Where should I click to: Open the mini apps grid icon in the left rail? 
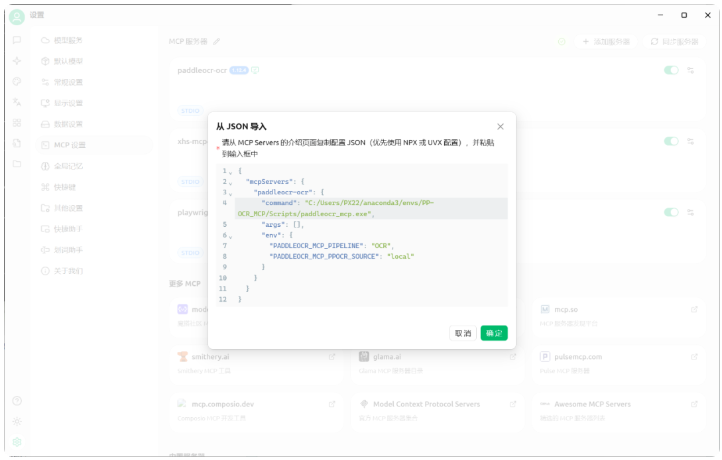(x=17, y=123)
